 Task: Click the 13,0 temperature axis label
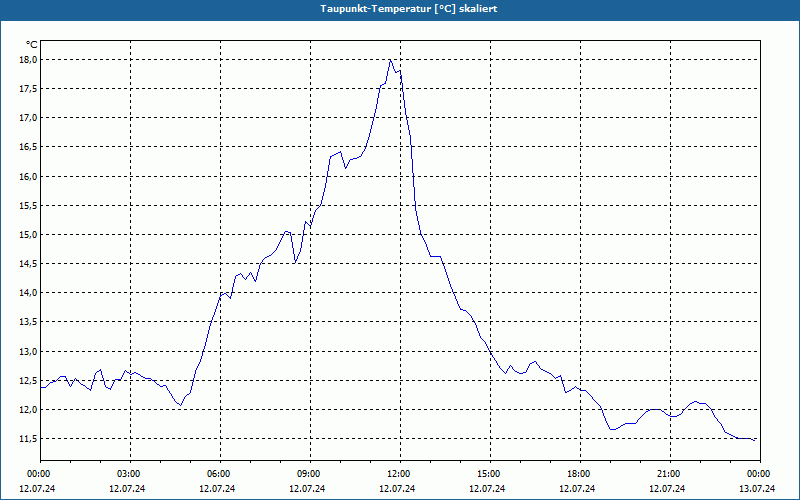pos(29,352)
